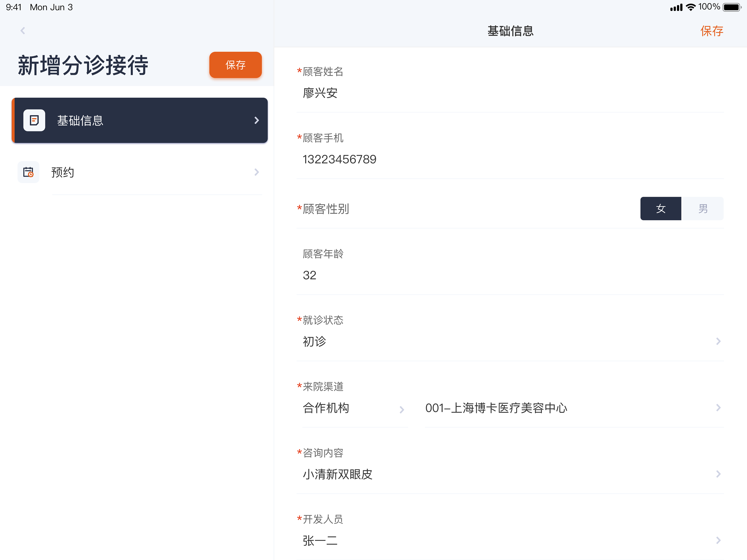Select 女 gender option
747x560 pixels.
[x=661, y=208]
